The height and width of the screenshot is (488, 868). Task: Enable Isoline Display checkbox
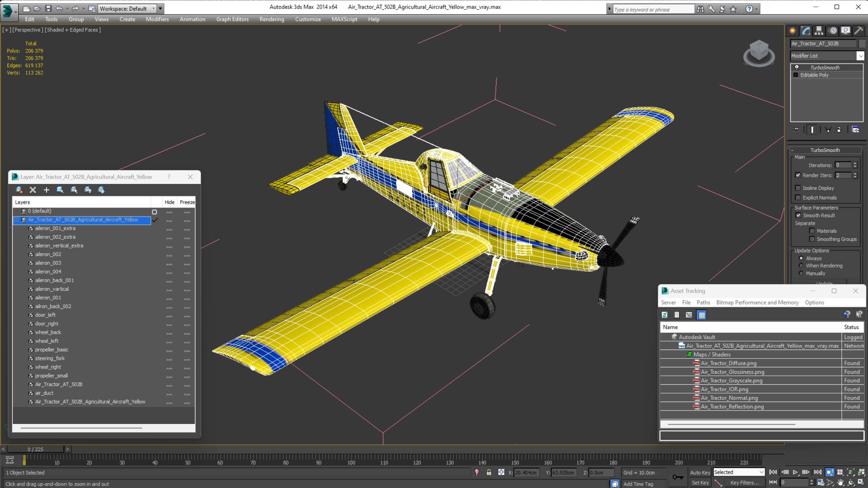798,188
